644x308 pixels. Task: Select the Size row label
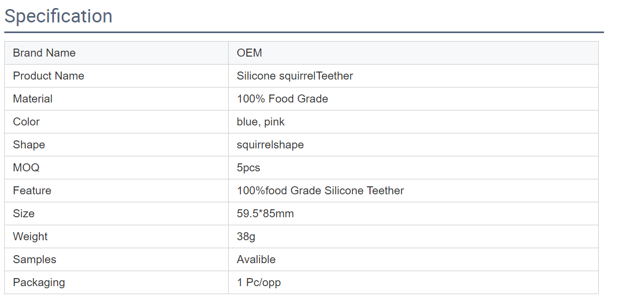click(23, 214)
